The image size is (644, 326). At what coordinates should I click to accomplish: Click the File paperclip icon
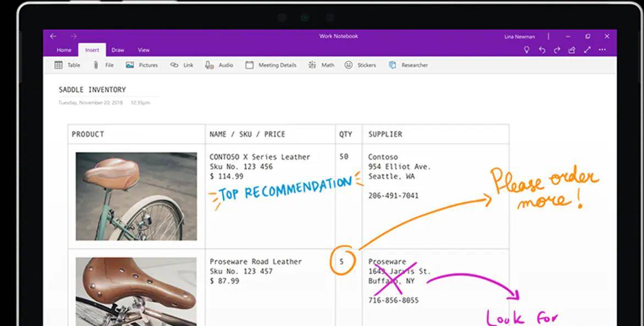[96, 65]
